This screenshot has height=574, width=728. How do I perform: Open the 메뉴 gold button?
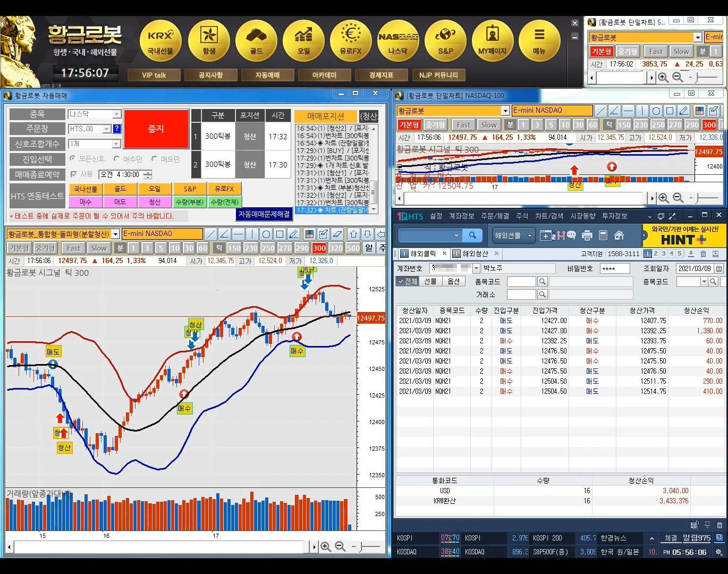click(x=539, y=41)
